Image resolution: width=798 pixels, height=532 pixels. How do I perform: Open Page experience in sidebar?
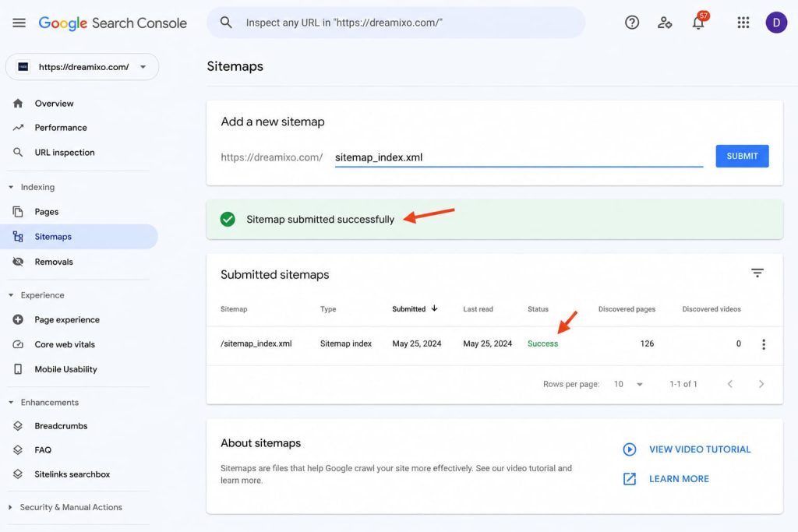[x=67, y=319]
